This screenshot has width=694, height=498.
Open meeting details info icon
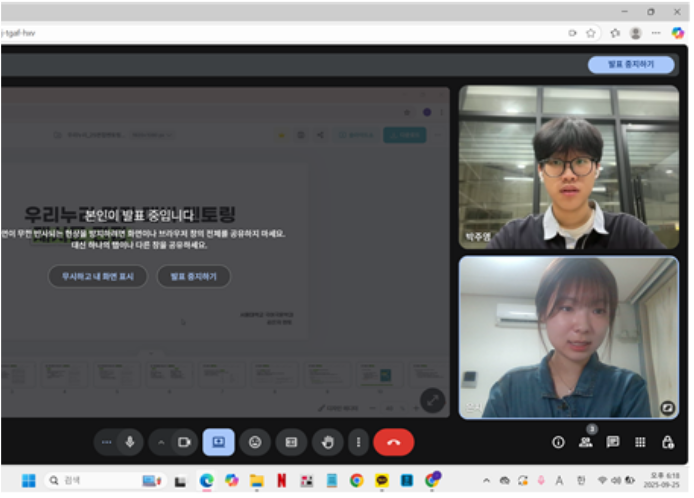click(x=558, y=442)
